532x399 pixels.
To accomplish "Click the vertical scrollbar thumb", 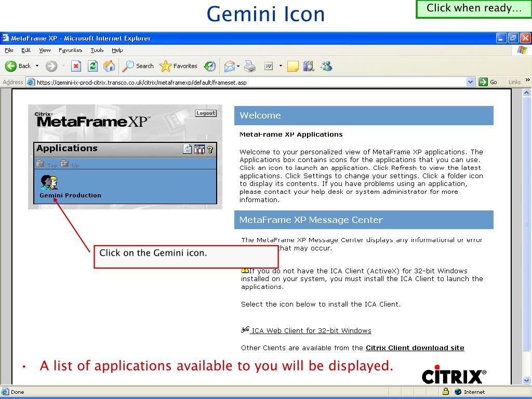I will [526, 223].
